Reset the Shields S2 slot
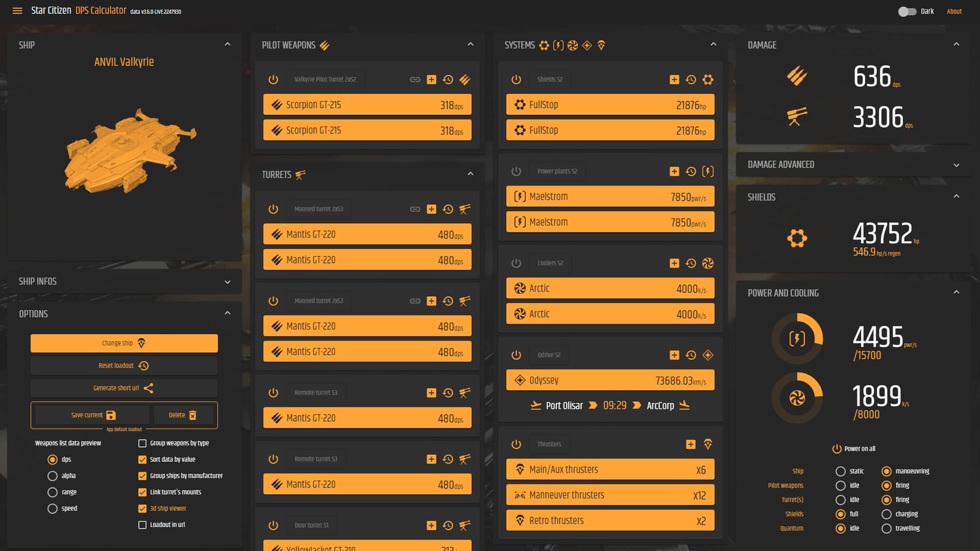 tap(691, 79)
